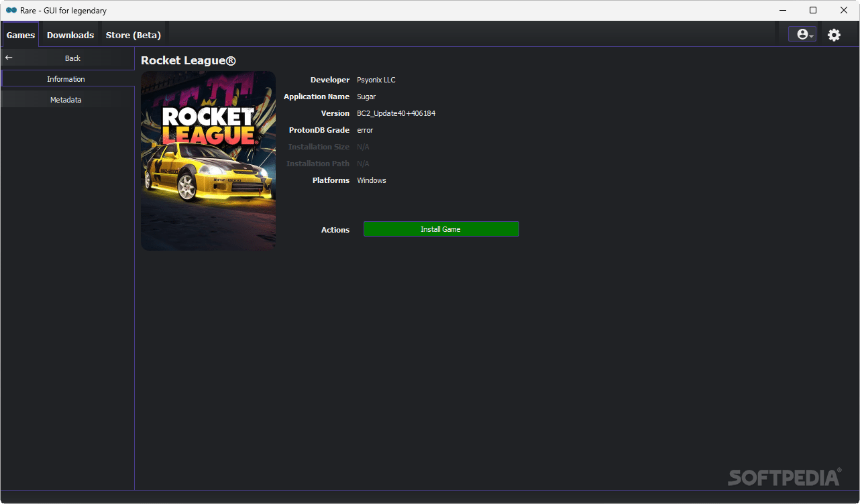
Task: Go back using the Back button
Action: tap(68, 58)
